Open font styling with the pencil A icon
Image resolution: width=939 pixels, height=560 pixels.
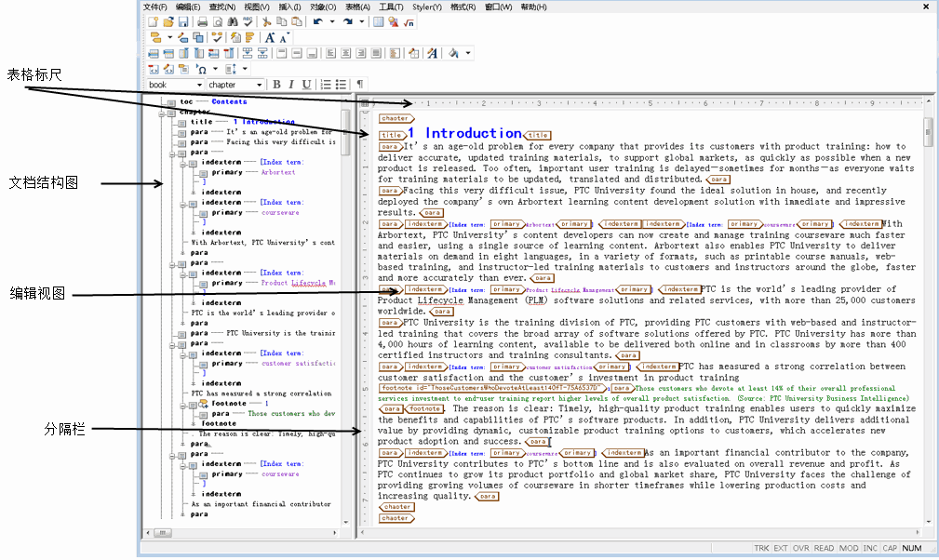pyautogui.click(x=433, y=53)
